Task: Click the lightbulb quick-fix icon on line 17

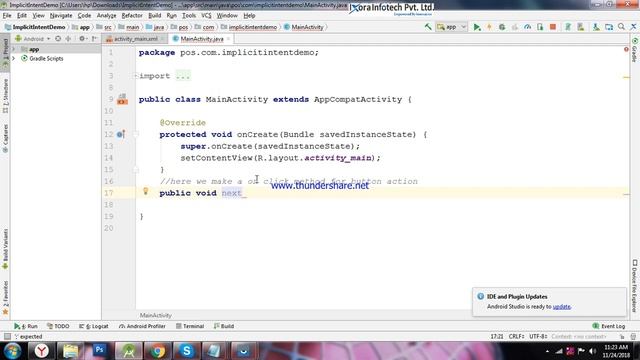Action: (145, 191)
